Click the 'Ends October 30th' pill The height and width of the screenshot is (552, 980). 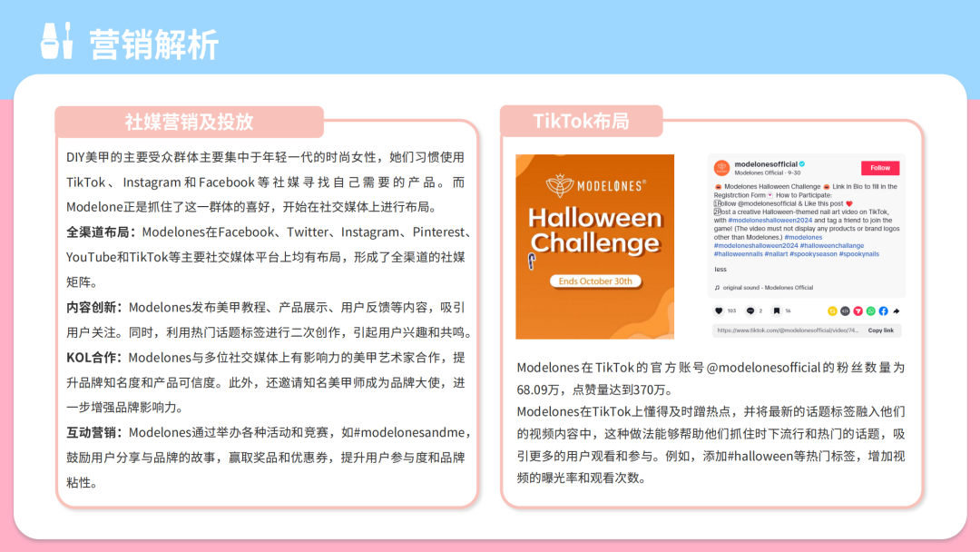tap(595, 281)
